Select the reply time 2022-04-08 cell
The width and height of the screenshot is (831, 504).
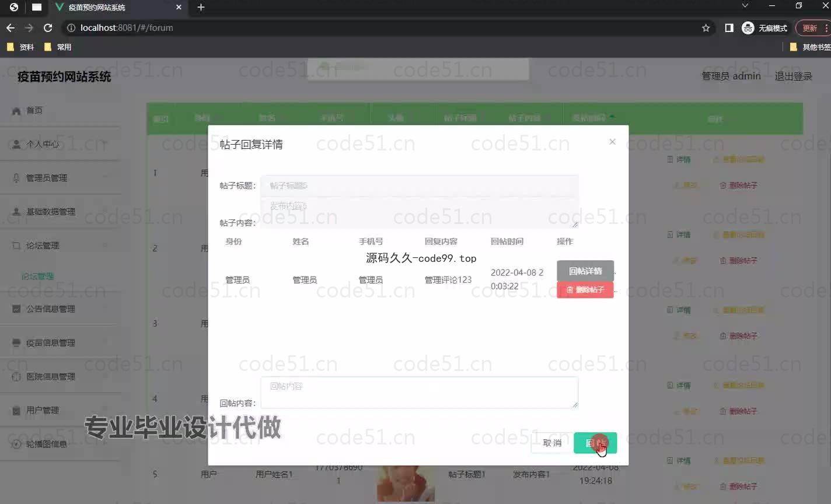tap(517, 279)
